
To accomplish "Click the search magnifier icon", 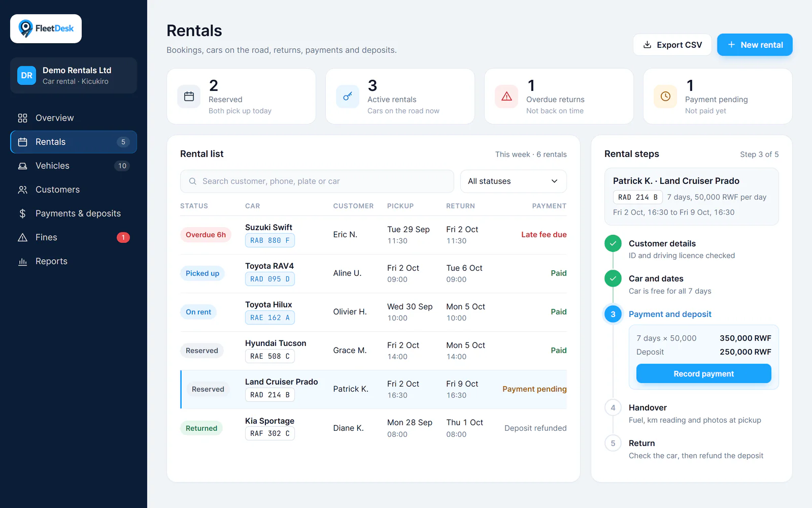I will coord(193,181).
